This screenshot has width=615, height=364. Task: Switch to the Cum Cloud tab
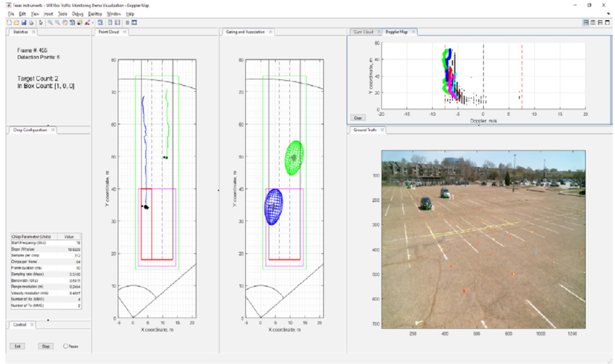coord(363,32)
